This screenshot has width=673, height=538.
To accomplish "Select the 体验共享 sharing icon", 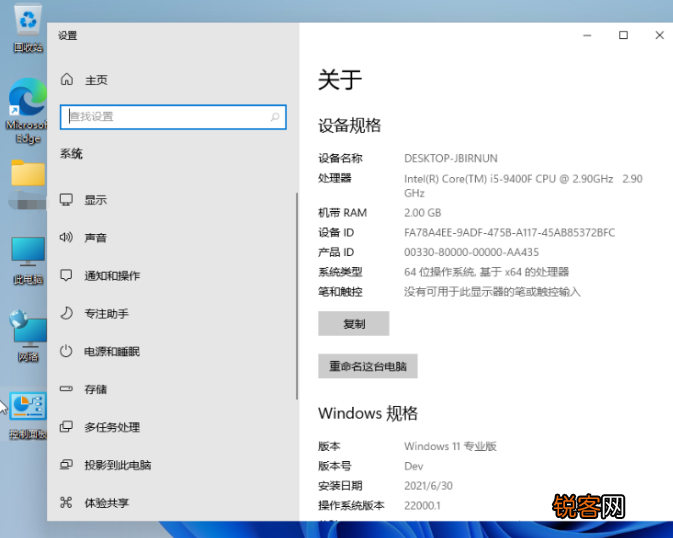I will 66,502.
